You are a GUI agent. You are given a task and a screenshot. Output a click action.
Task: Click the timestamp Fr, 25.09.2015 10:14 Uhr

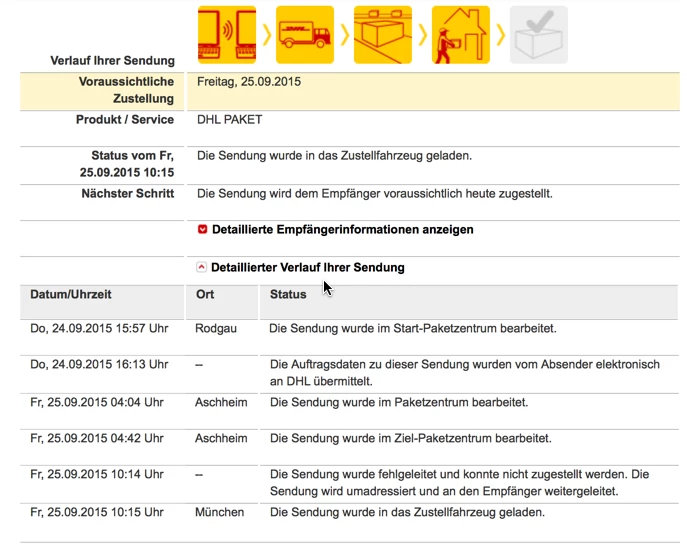(97, 474)
